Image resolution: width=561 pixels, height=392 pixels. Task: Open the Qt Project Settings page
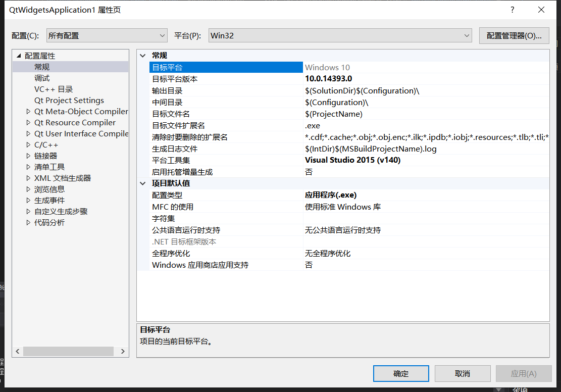point(69,100)
